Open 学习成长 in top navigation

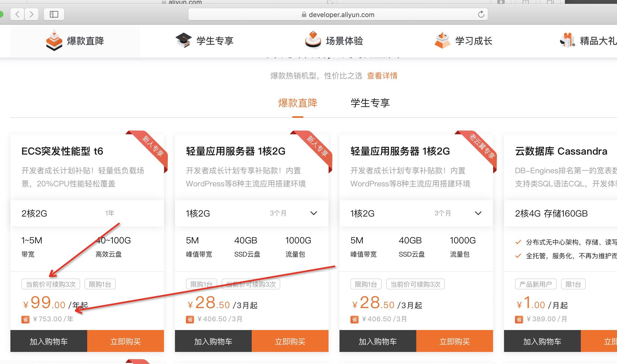pos(474,41)
